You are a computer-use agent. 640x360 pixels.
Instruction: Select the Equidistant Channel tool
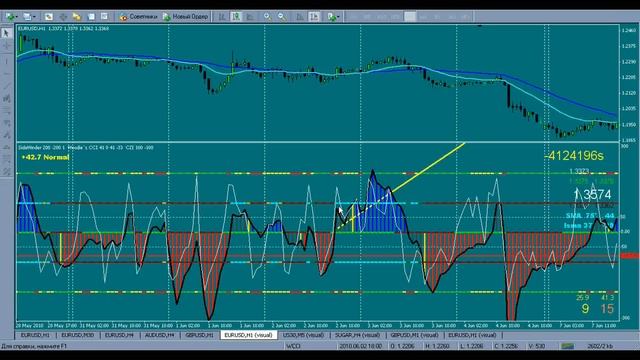tap(7, 98)
